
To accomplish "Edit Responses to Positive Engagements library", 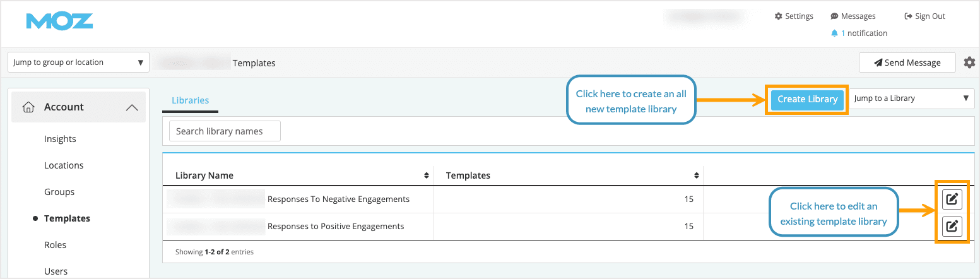I will tap(952, 226).
